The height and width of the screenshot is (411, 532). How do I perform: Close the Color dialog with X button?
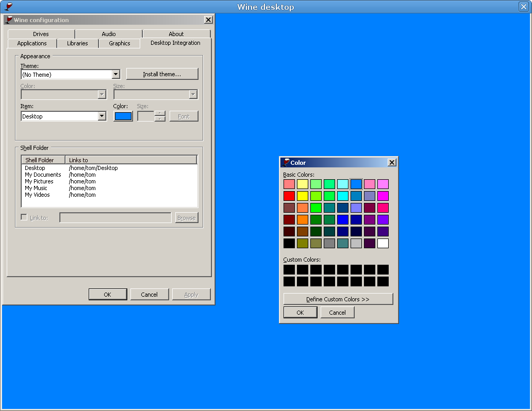(x=392, y=162)
